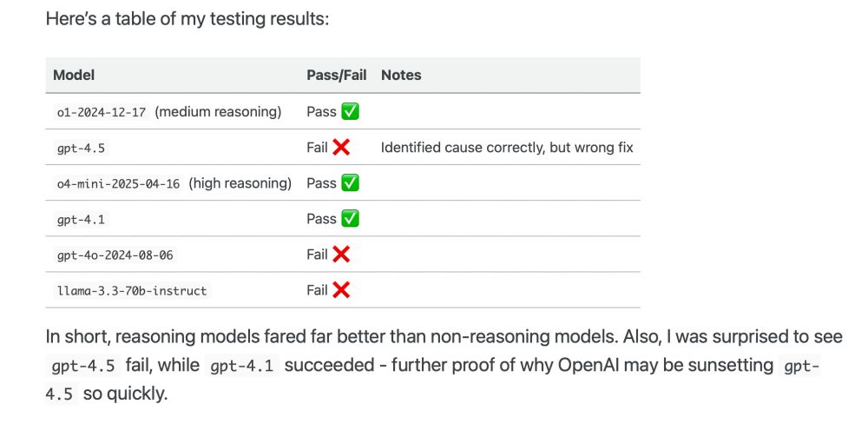Click the red X in the gpt-4.5 row

pyautogui.click(x=341, y=148)
